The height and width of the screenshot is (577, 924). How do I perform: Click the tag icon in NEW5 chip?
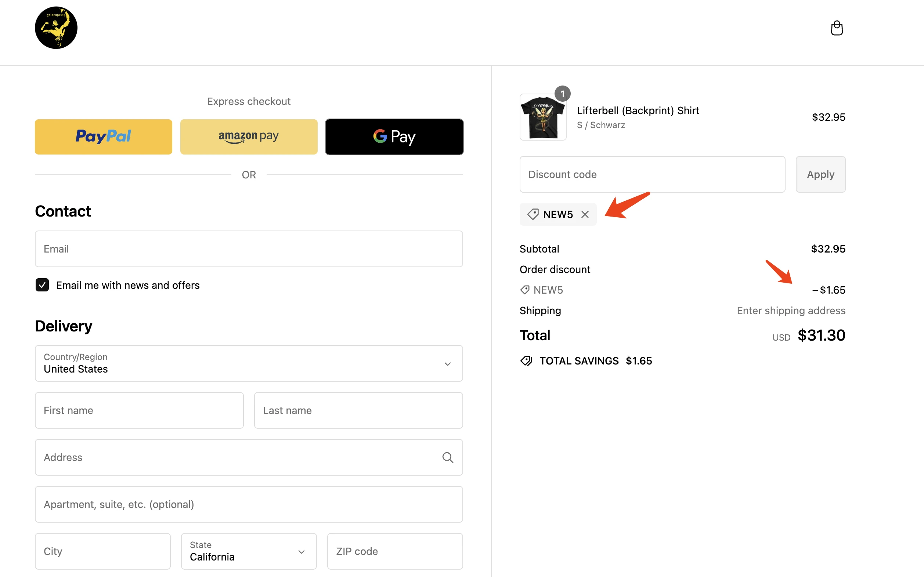point(533,214)
